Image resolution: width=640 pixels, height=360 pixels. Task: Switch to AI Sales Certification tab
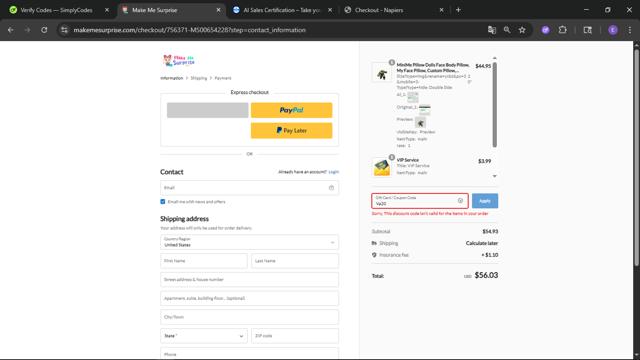pos(282,10)
